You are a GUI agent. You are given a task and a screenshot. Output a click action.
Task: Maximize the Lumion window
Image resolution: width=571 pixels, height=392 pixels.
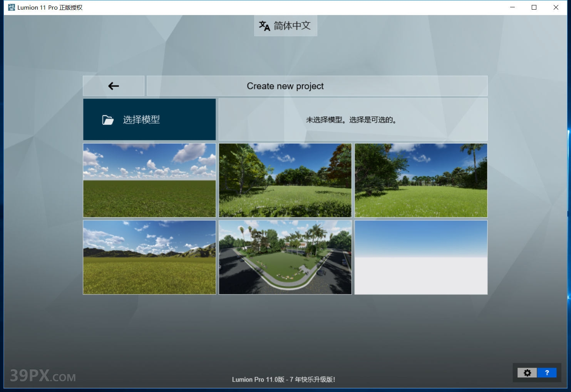[534, 7]
